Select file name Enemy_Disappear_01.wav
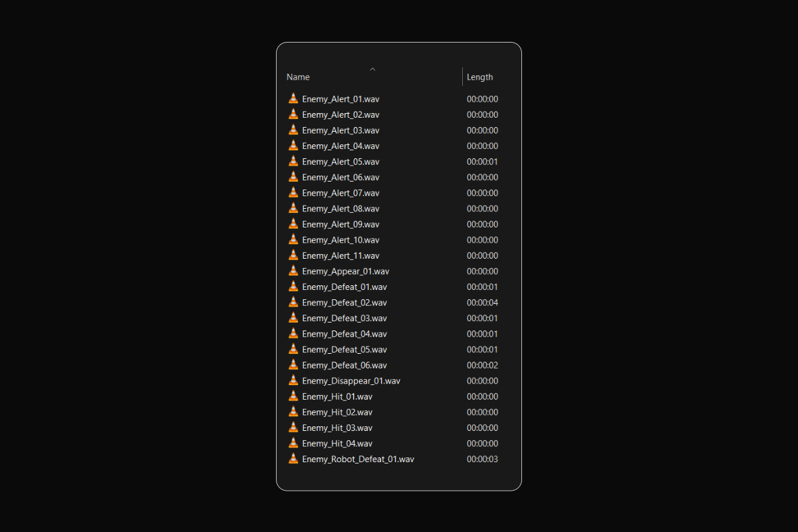 point(351,381)
